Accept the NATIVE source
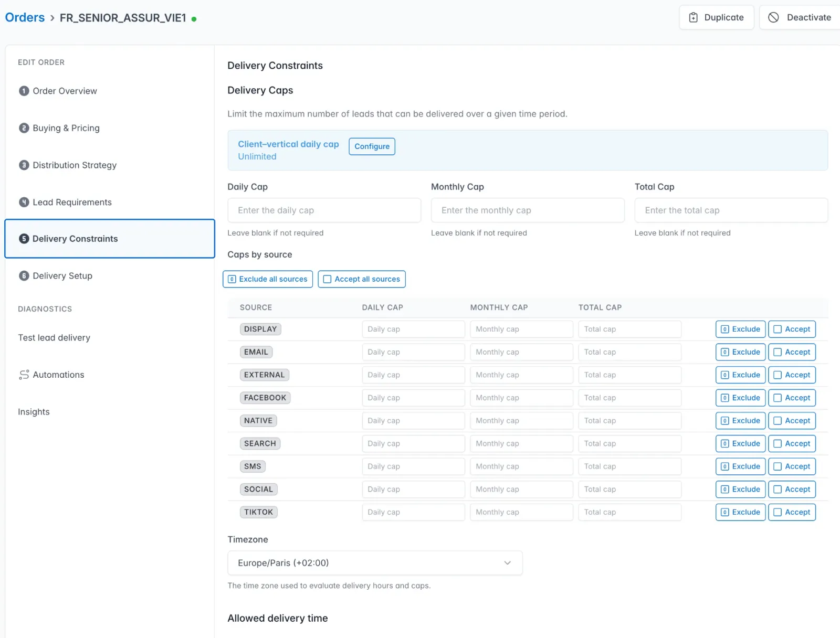 792,421
